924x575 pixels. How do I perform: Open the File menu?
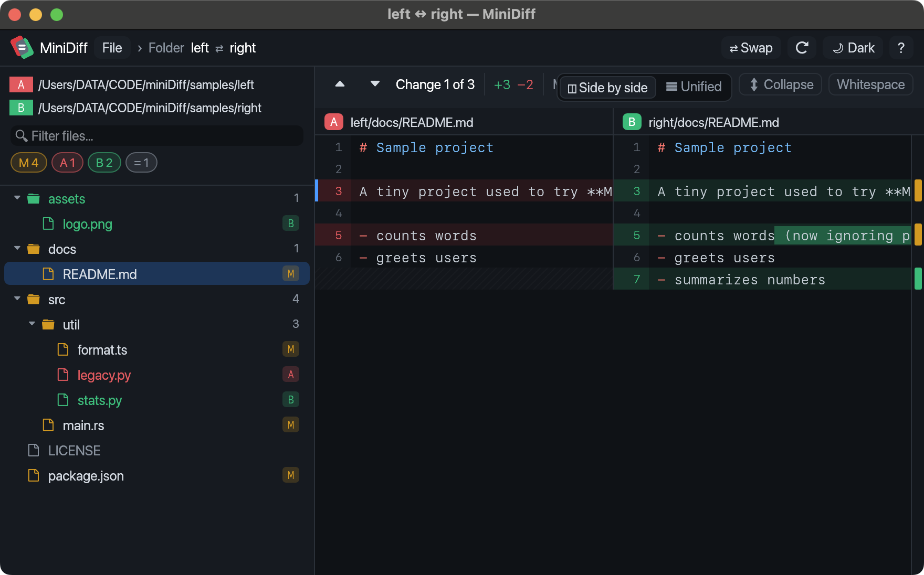[112, 48]
